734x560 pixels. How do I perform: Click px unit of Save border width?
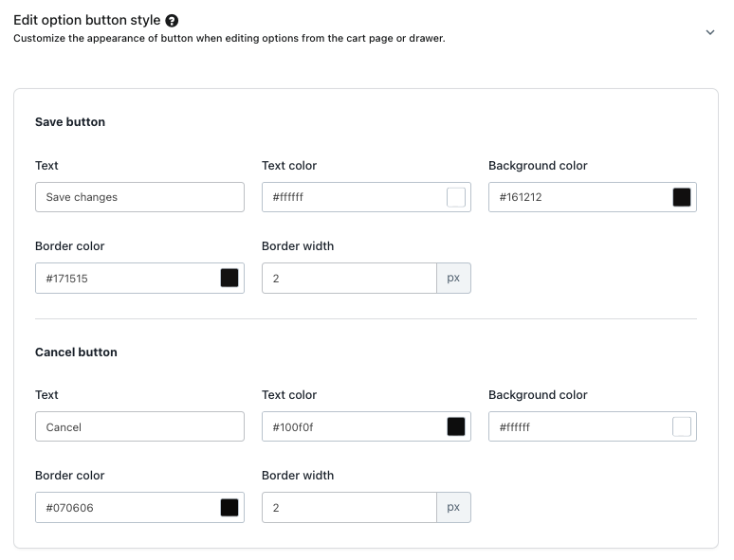[453, 278]
